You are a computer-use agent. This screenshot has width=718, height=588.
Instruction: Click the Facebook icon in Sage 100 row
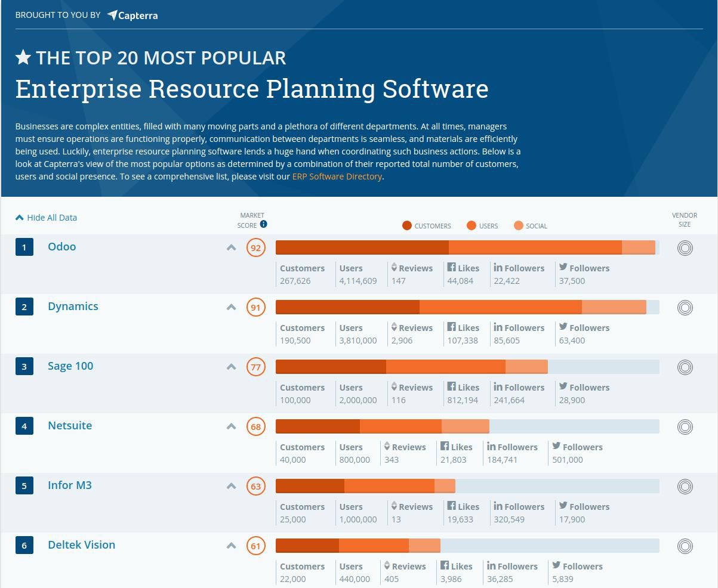pos(452,386)
